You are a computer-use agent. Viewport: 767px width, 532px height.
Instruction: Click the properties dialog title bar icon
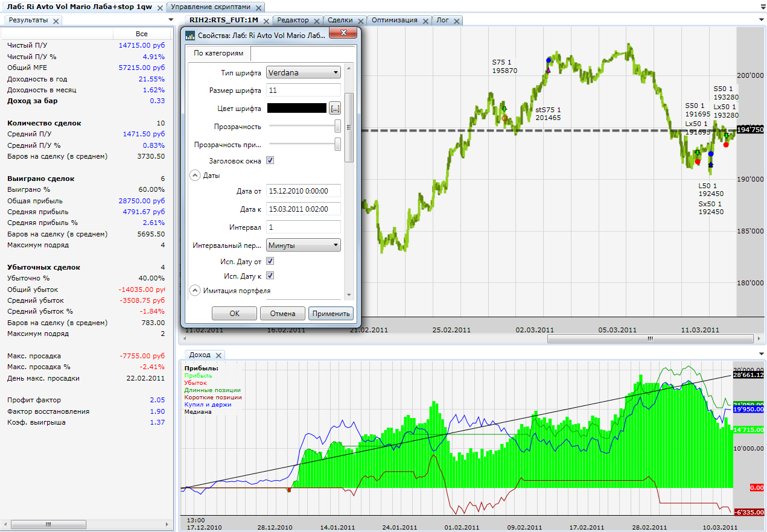190,36
